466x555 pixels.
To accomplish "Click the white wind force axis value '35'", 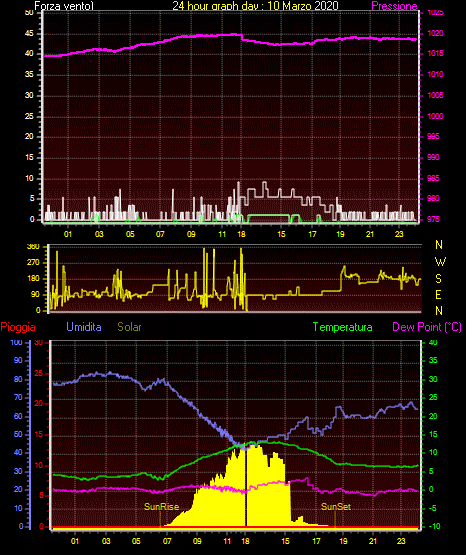I will point(29,74).
